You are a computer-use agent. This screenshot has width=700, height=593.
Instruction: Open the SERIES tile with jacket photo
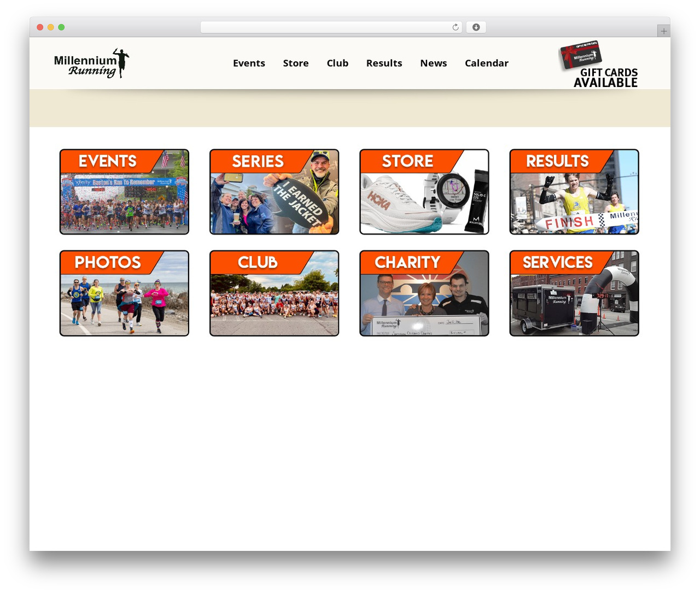274,192
